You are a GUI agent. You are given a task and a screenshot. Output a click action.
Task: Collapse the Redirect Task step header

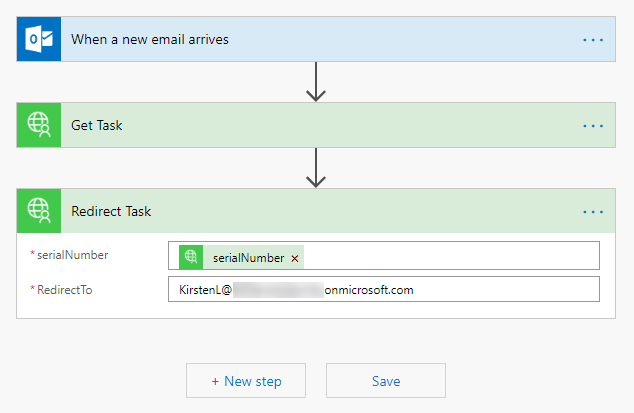coord(300,212)
